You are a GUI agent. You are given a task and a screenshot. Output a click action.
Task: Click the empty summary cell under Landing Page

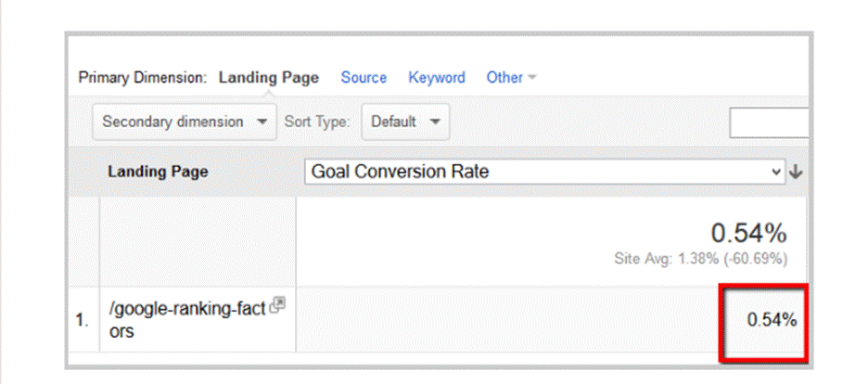click(x=197, y=240)
